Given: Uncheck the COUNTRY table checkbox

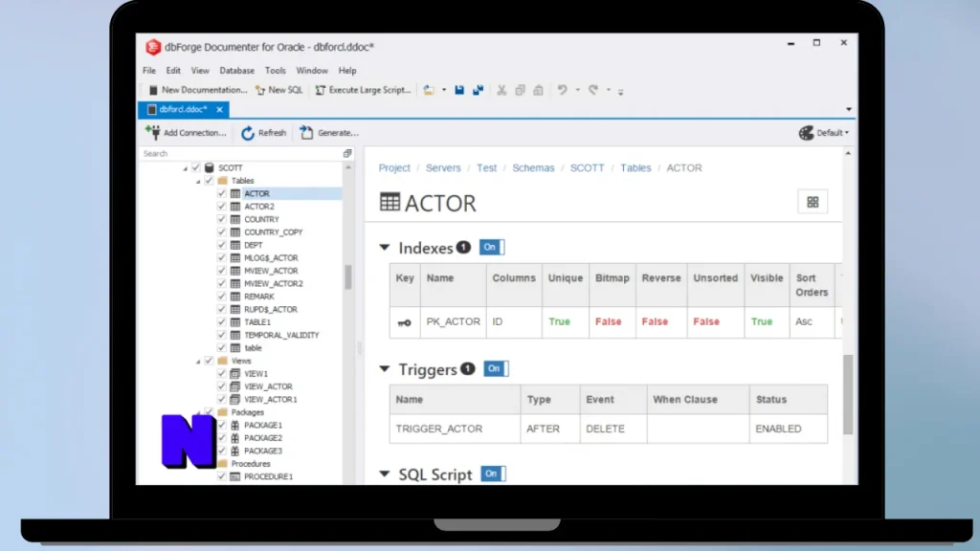Looking at the screenshot, I should click(x=221, y=219).
